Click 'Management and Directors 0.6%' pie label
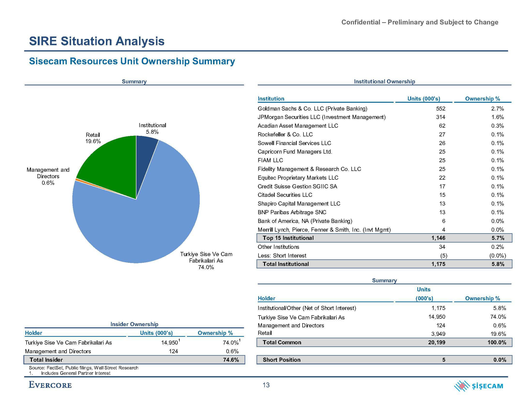The image size is (532, 411). 48,176
